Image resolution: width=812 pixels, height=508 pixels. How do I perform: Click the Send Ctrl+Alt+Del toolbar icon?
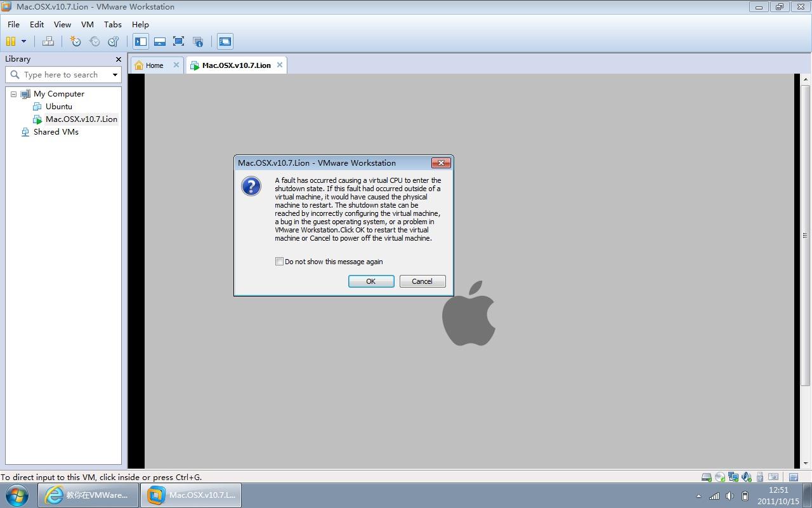pyautogui.click(x=48, y=41)
